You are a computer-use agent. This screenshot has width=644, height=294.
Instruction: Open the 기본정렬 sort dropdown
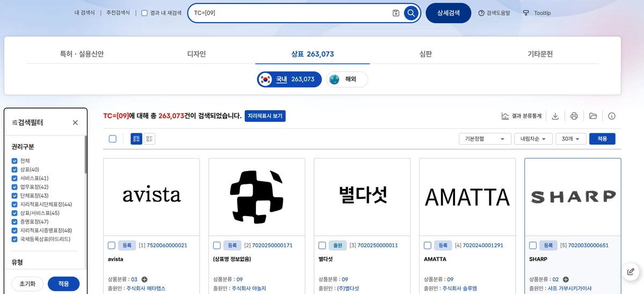coord(485,139)
